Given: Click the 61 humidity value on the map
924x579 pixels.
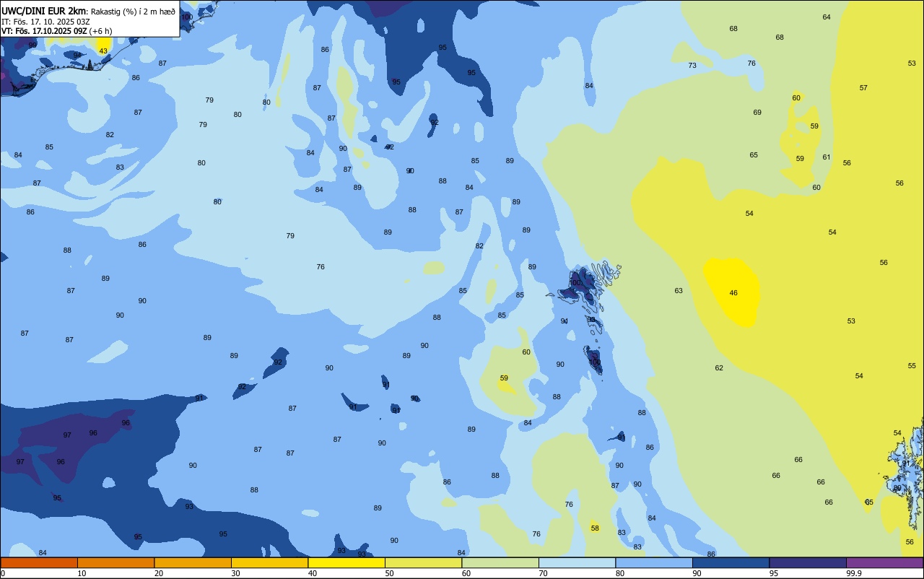Looking at the screenshot, I should tap(827, 157).
